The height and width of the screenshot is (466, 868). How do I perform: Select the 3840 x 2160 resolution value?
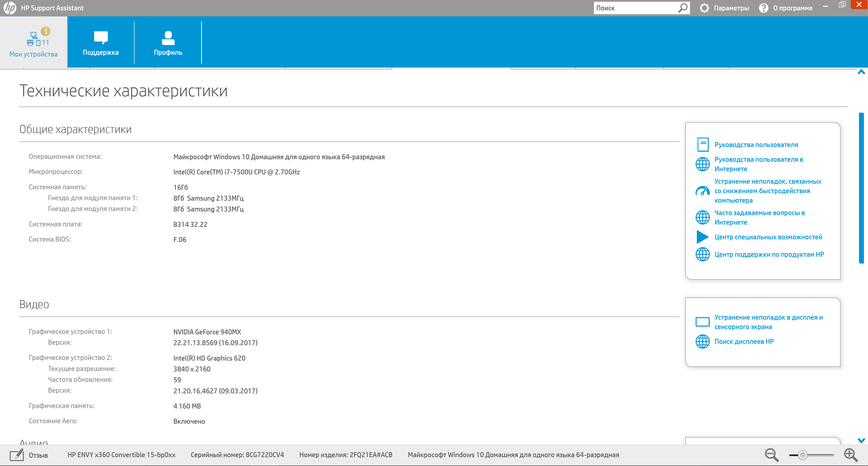(192, 369)
